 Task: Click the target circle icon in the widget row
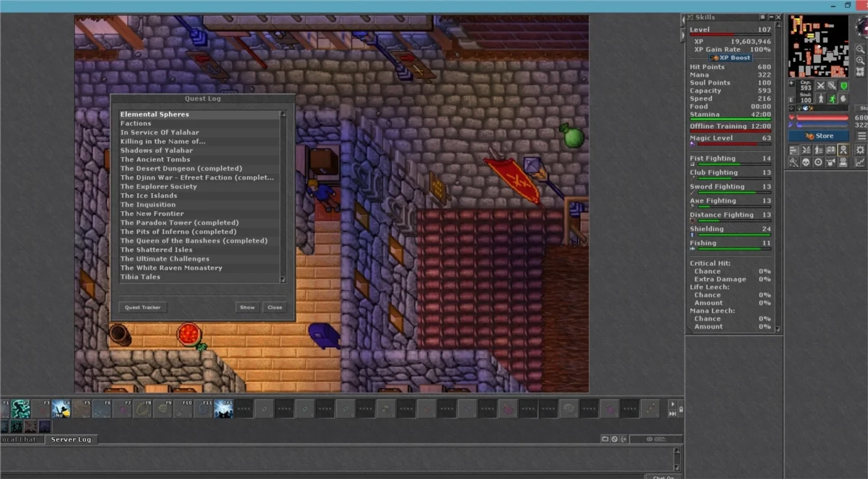pos(818,162)
